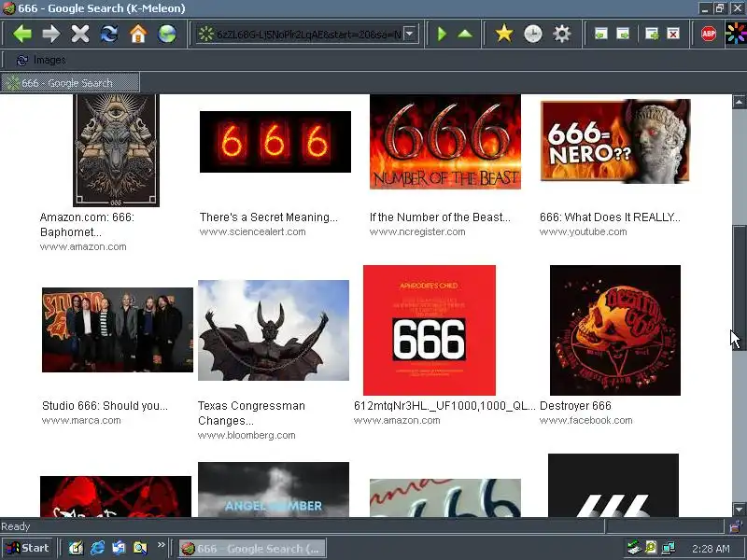The width and height of the screenshot is (747, 560).
Task: Click the www.sciencealert.com source text
Action: coord(252,231)
